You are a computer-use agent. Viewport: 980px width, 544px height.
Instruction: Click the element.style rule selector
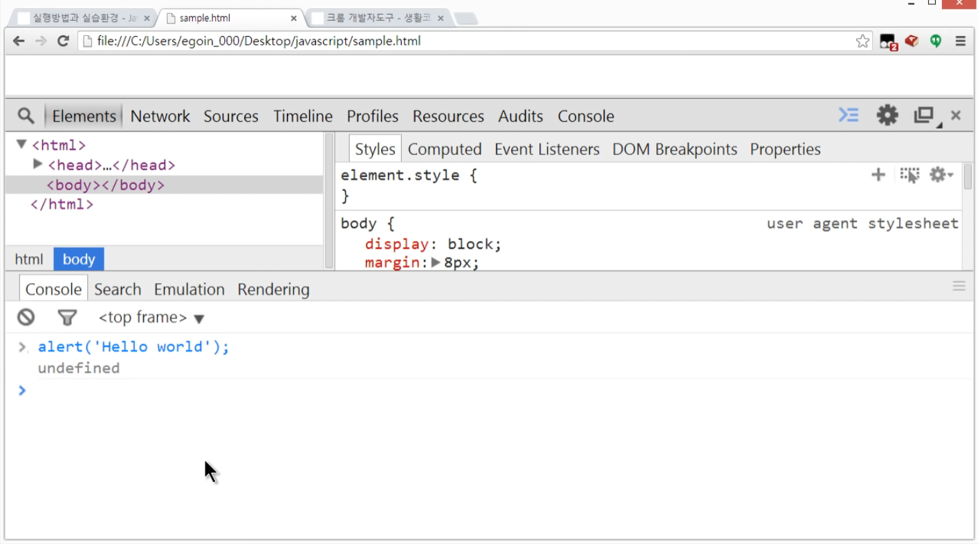(x=400, y=175)
